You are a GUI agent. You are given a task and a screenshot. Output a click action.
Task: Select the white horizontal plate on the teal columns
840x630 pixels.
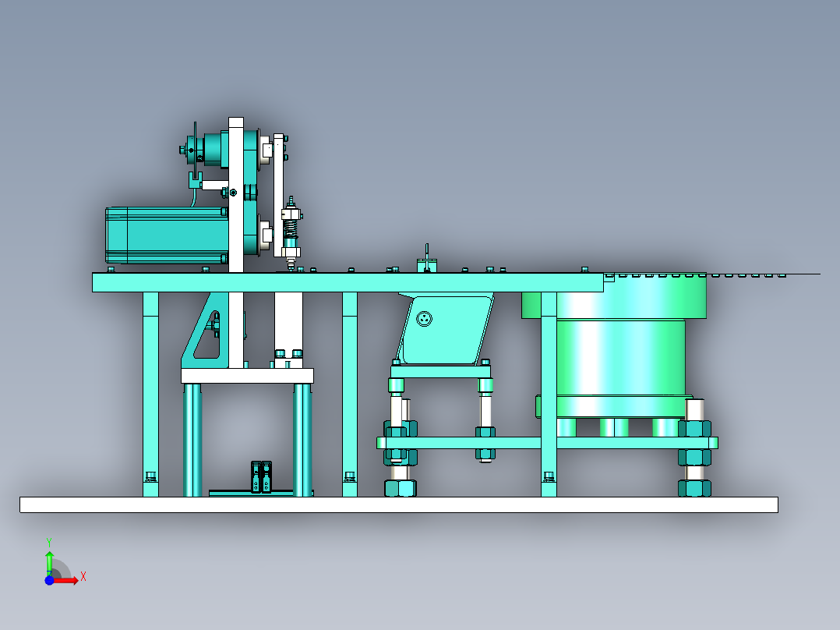(247, 375)
